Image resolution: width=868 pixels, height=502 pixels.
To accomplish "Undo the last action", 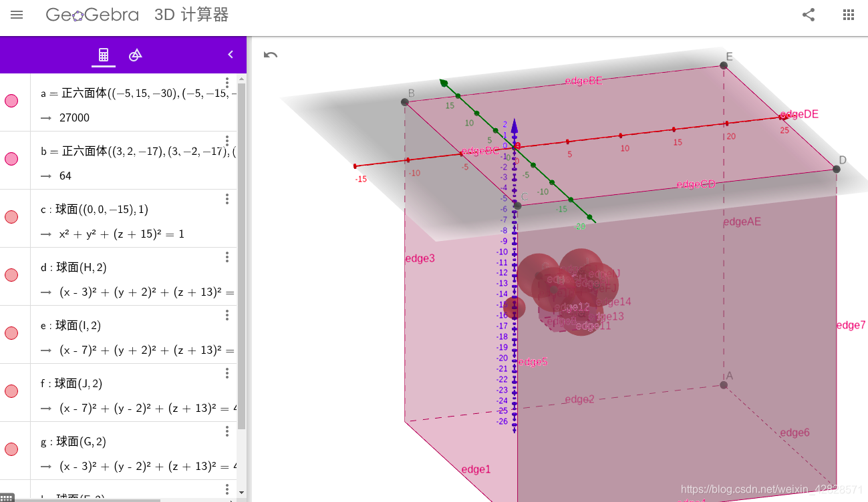I will pos(271,55).
